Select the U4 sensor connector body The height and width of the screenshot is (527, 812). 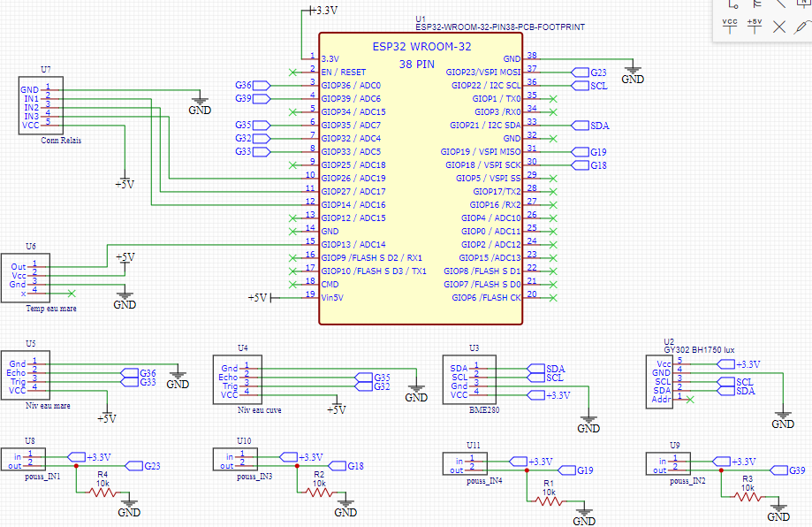click(x=238, y=380)
